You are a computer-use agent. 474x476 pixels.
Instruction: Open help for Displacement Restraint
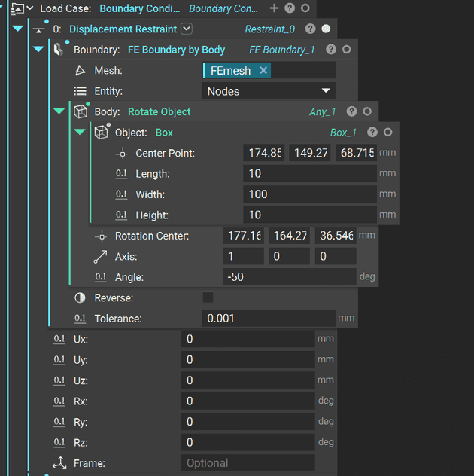pos(310,29)
